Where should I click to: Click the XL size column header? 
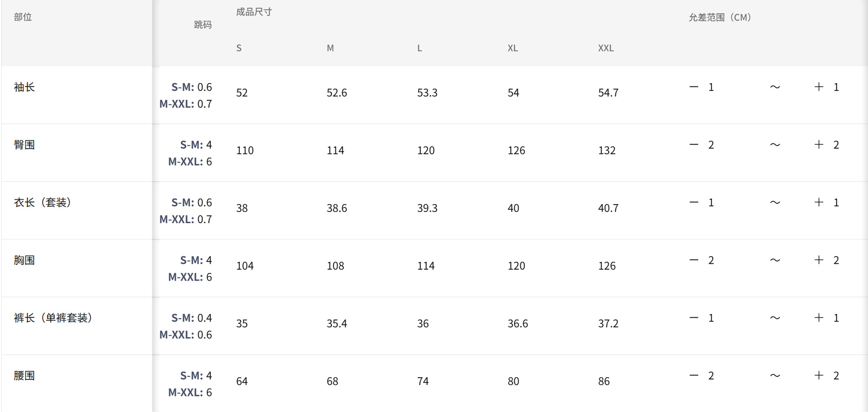(x=513, y=48)
